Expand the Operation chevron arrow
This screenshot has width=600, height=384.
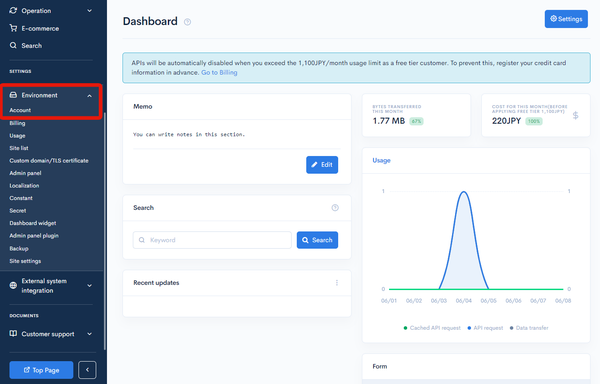pyautogui.click(x=90, y=11)
